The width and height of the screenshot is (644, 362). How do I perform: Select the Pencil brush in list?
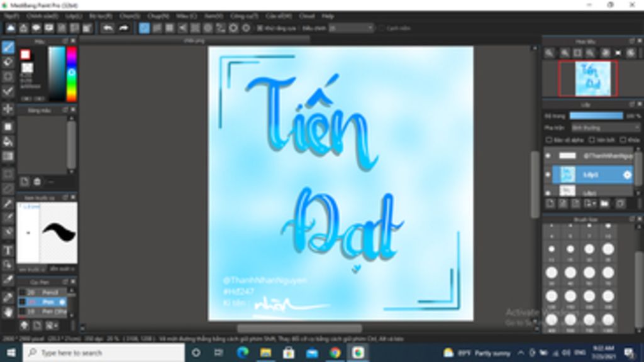(43, 292)
